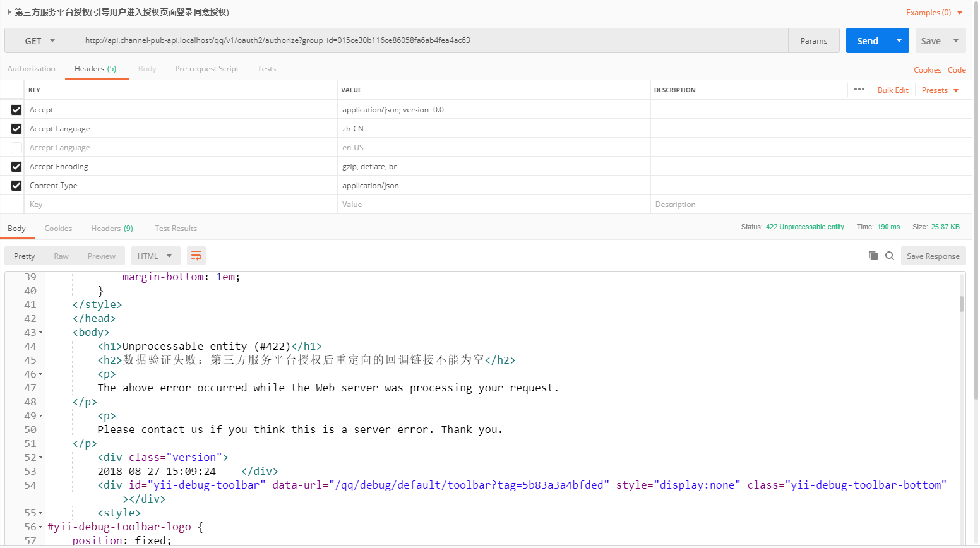Fold the style block at line 55
Viewport: 980px width, 548px height.
pos(41,513)
